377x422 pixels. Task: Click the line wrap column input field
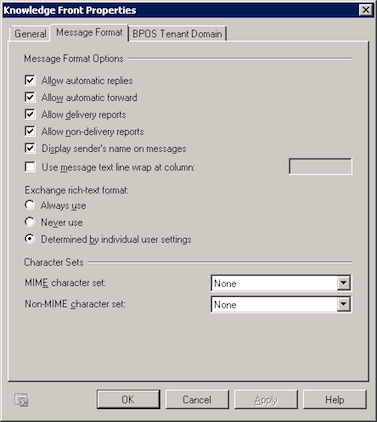320,166
